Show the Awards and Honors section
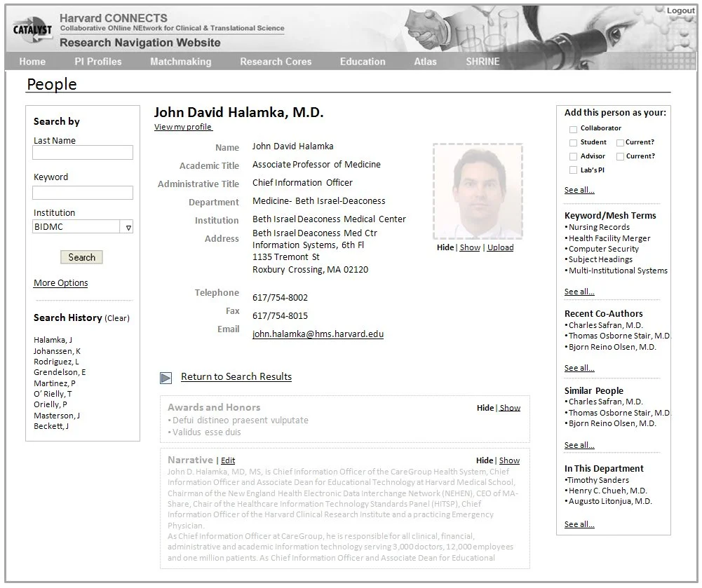 click(x=510, y=408)
